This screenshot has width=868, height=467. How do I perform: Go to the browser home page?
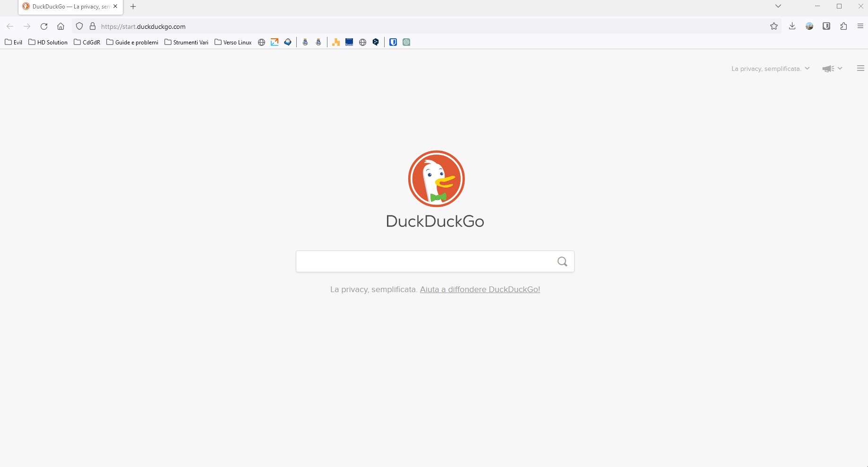click(x=60, y=26)
